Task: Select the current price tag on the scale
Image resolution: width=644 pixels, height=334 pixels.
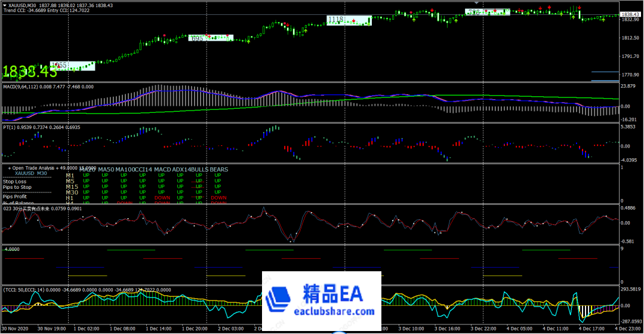Action: tap(631, 14)
